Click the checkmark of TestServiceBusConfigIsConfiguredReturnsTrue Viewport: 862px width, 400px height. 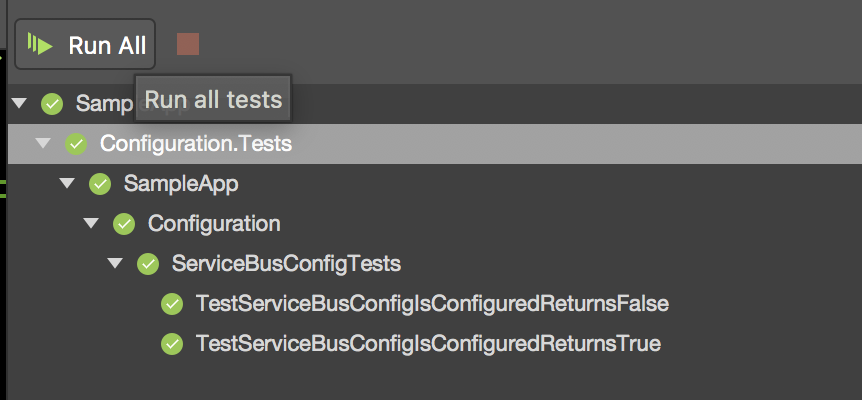(x=172, y=344)
